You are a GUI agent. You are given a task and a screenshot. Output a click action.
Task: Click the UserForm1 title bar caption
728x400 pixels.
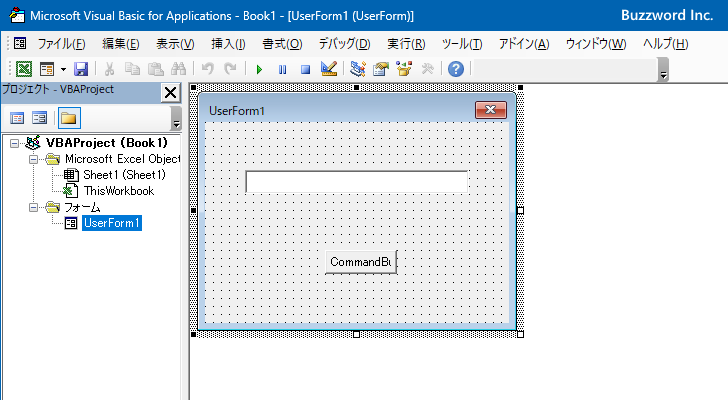coord(237,111)
